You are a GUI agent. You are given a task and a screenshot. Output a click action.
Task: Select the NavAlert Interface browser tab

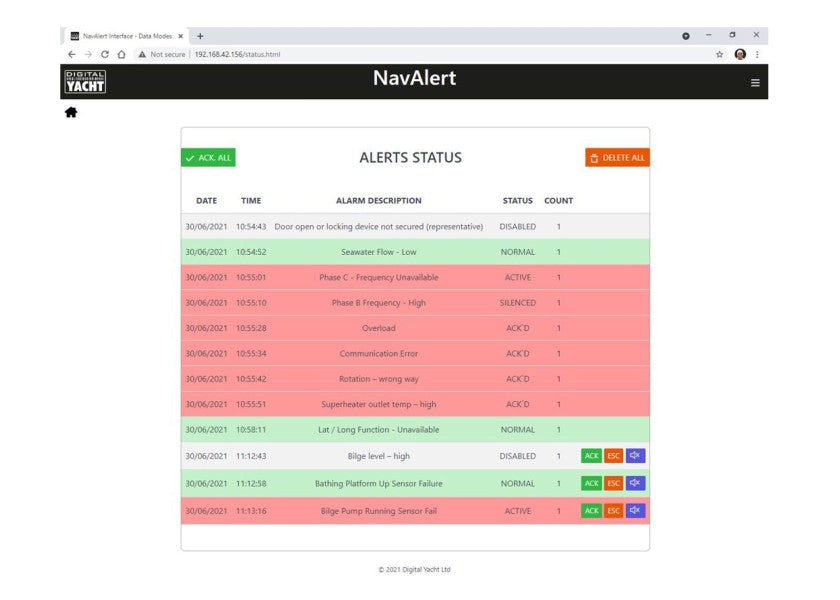click(124, 36)
